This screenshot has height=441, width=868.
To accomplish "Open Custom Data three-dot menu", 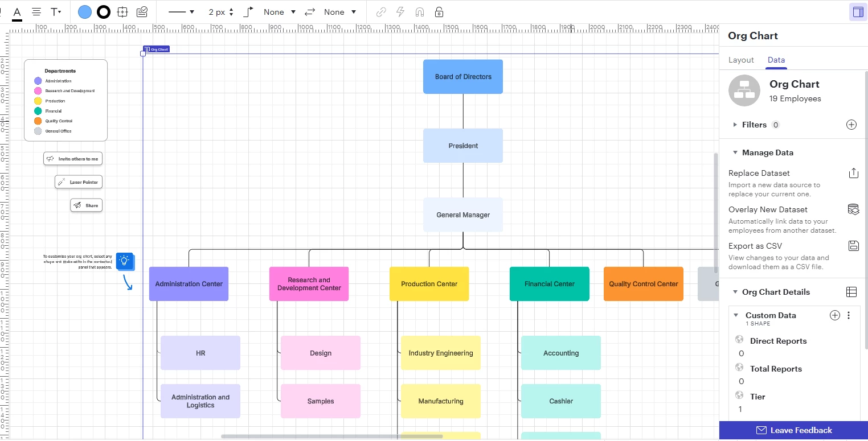I will tap(849, 315).
